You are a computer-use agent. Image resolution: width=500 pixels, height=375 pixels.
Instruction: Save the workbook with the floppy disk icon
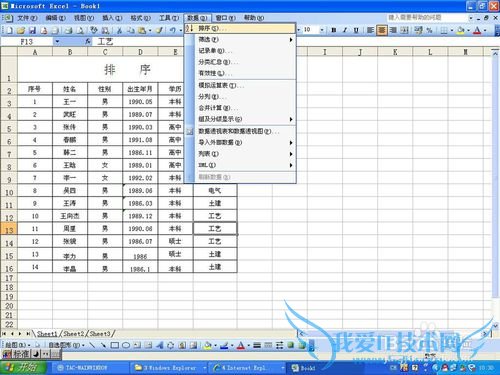pyautogui.click(x=32, y=30)
